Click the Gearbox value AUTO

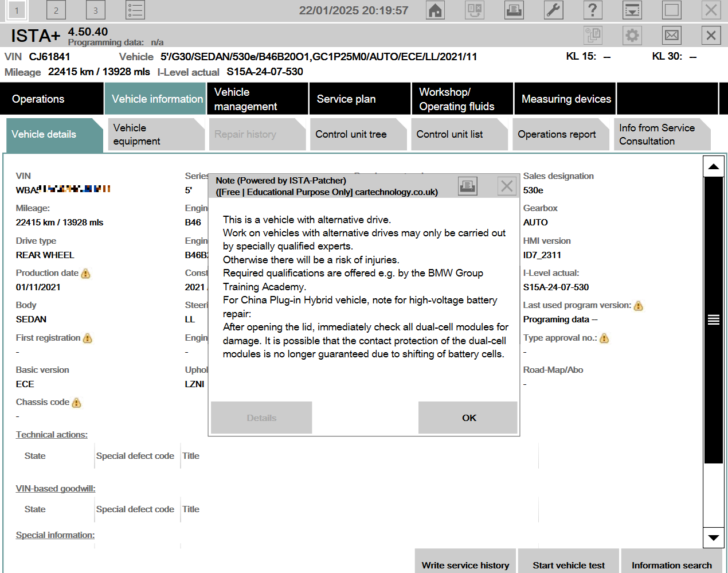[535, 223]
